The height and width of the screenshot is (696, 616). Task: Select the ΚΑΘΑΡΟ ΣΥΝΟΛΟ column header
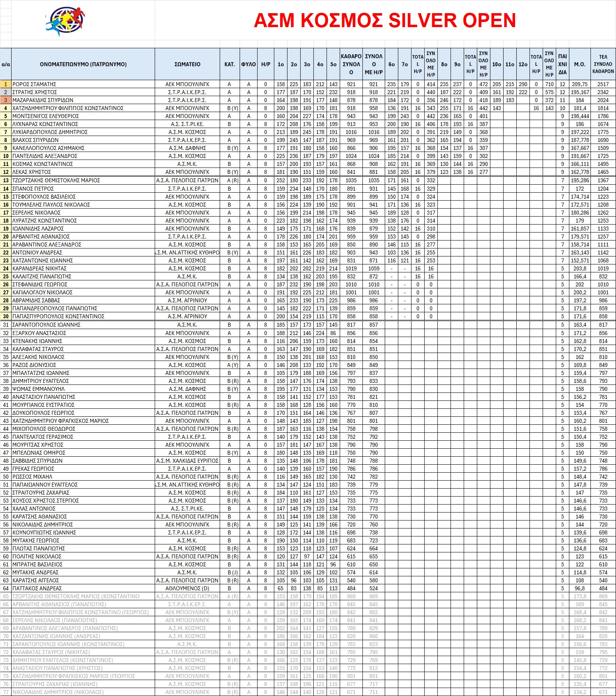[x=351, y=64]
